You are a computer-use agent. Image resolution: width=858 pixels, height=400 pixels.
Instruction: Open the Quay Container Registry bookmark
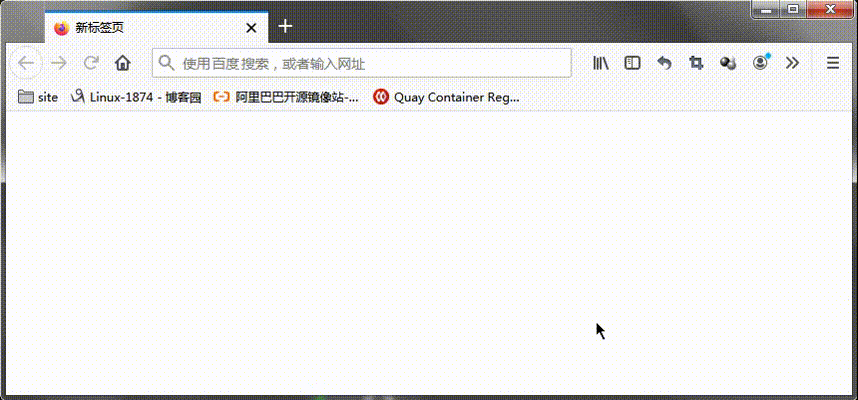pos(446,97)
